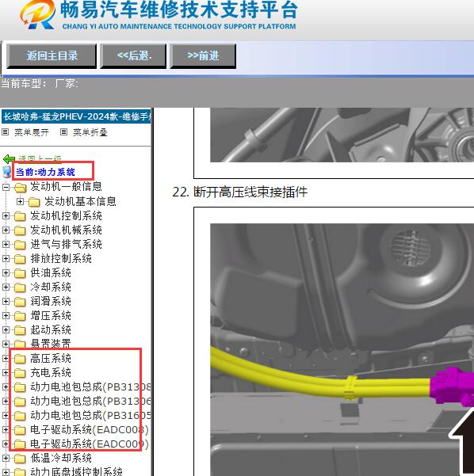Viewport: 474px width, 476px height.
Task: Click the 发动机基本信息 folder icon
Action: point(34,202)
